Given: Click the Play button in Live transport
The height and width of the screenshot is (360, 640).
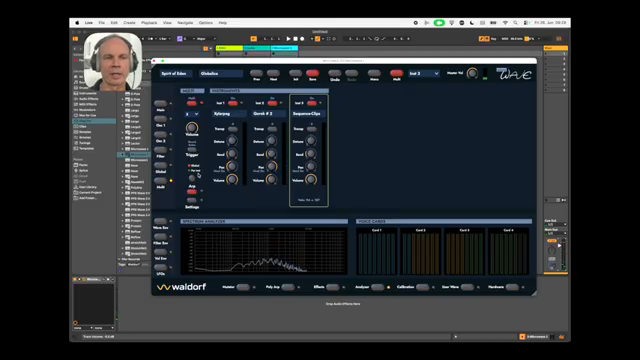Looking at the screenshot, I should (x=288, y=39).
